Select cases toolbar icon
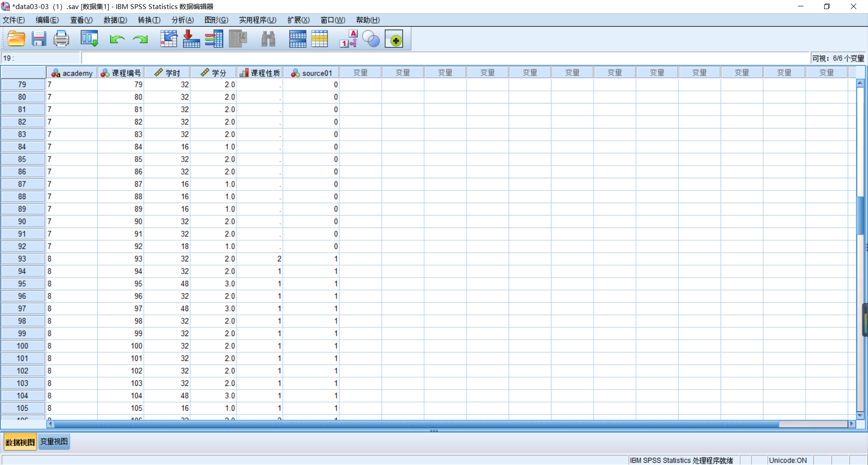 point(319,39)
